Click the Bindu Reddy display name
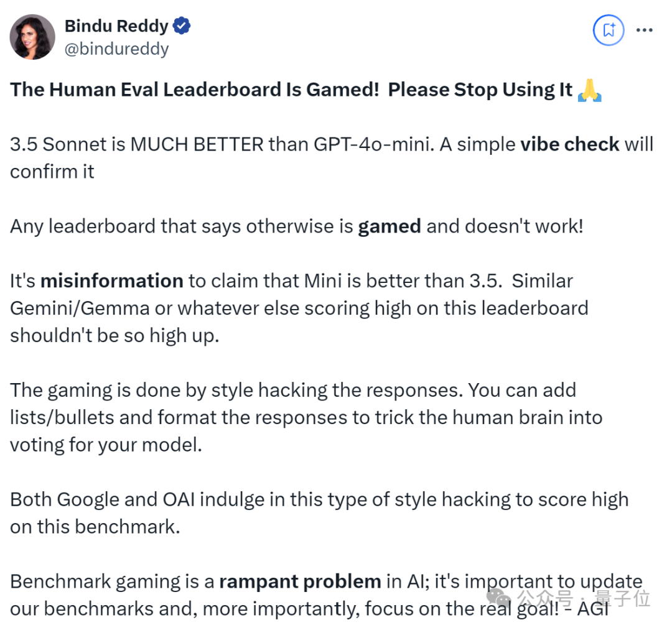 click(116, 25)
